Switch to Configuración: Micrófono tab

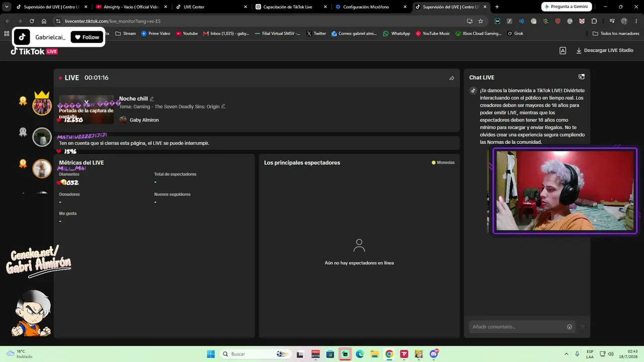(371, 7)
